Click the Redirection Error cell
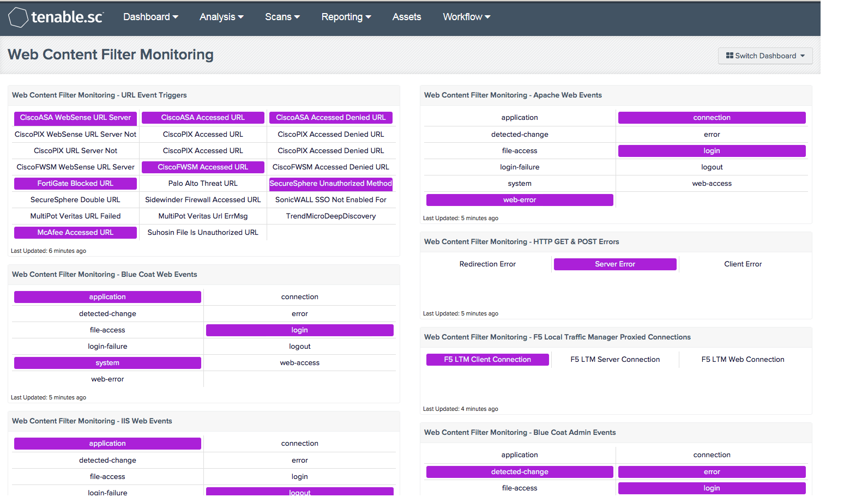Viewport: 868px width, 497px height. (487, 264)
